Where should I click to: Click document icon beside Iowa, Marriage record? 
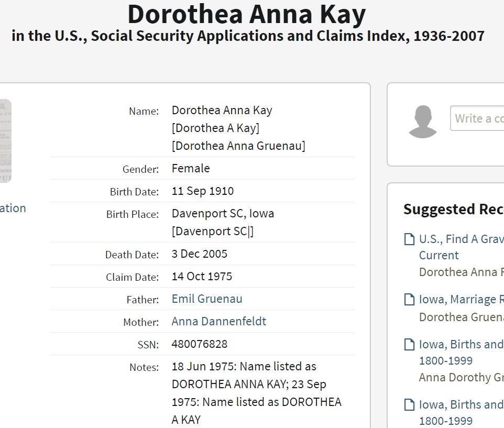[x=409, y=300]
